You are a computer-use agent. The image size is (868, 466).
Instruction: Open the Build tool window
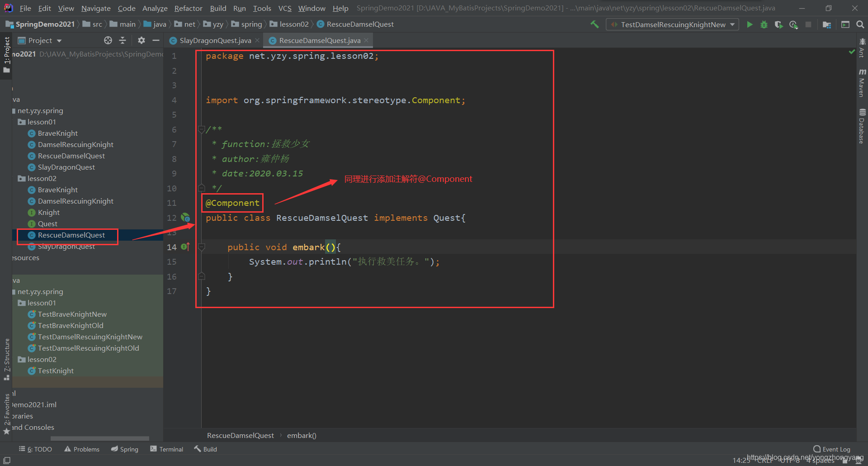(206, 449)
